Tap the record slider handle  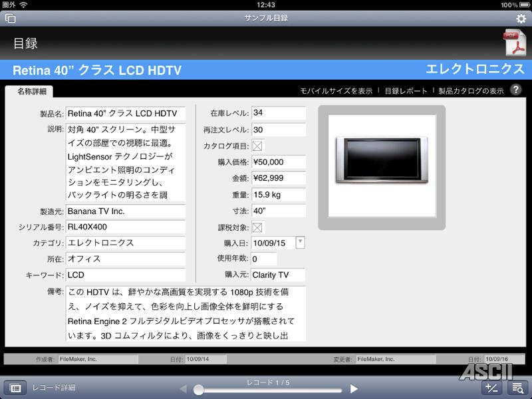pos(198,390)
